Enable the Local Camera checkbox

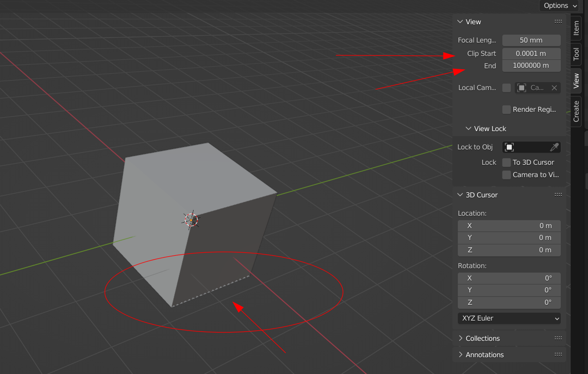tap(506, 88)
